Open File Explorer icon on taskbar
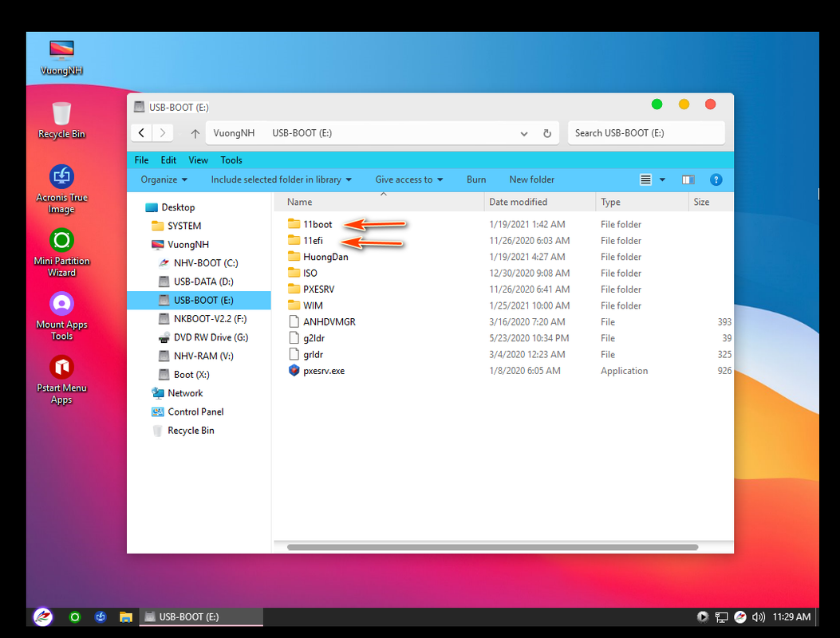Screen dimensions: 840x638 coord(126,617)
